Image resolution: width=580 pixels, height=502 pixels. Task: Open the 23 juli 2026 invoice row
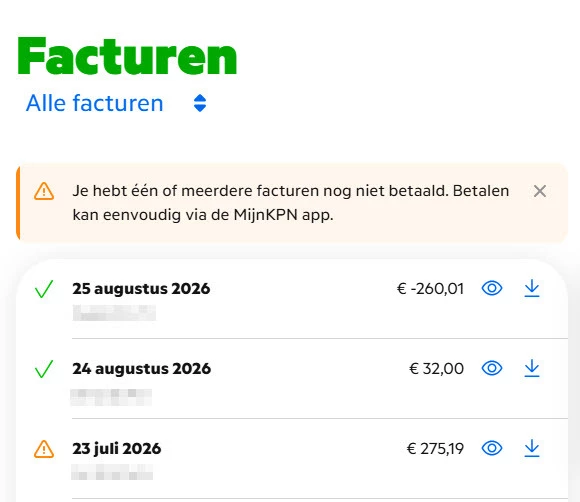point(292,459)
